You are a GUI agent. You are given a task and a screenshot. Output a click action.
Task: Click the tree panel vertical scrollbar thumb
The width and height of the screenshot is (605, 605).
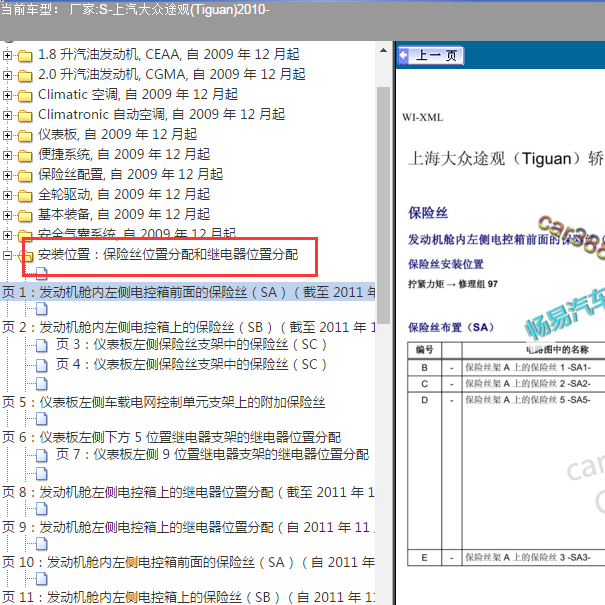point(383,205)
